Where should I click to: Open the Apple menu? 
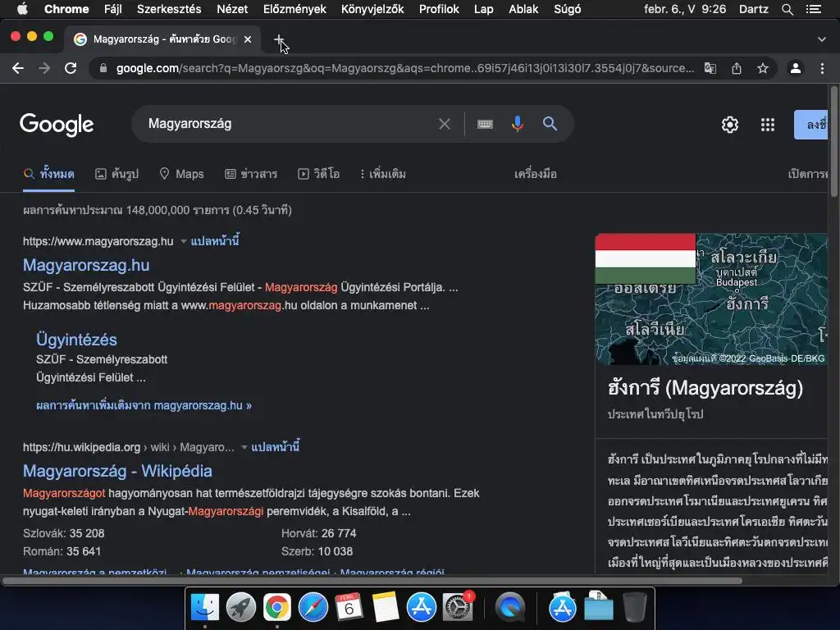[22, 9]
